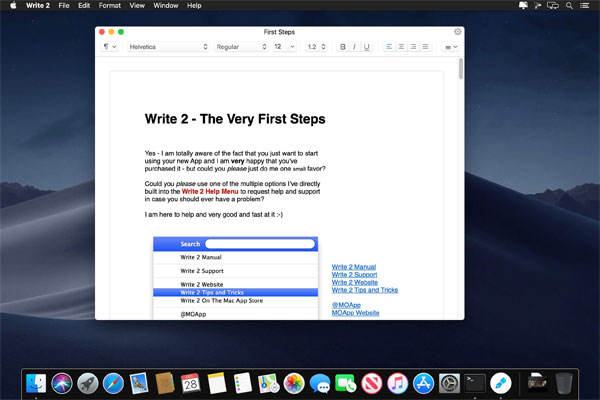Open the list style dropdown
Screen dimensions: 600x400
(451, 47)
